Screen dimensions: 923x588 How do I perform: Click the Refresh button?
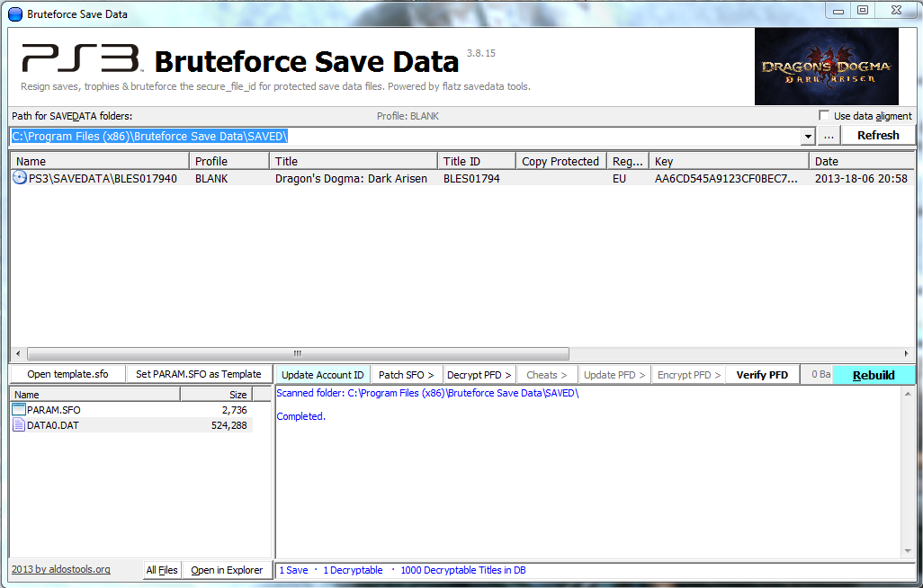coord(878,136)
